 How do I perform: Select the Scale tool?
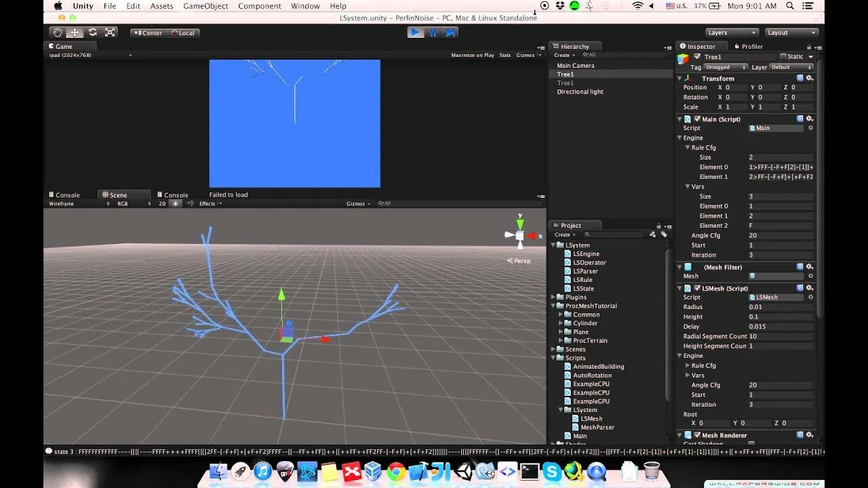(110, 33)
